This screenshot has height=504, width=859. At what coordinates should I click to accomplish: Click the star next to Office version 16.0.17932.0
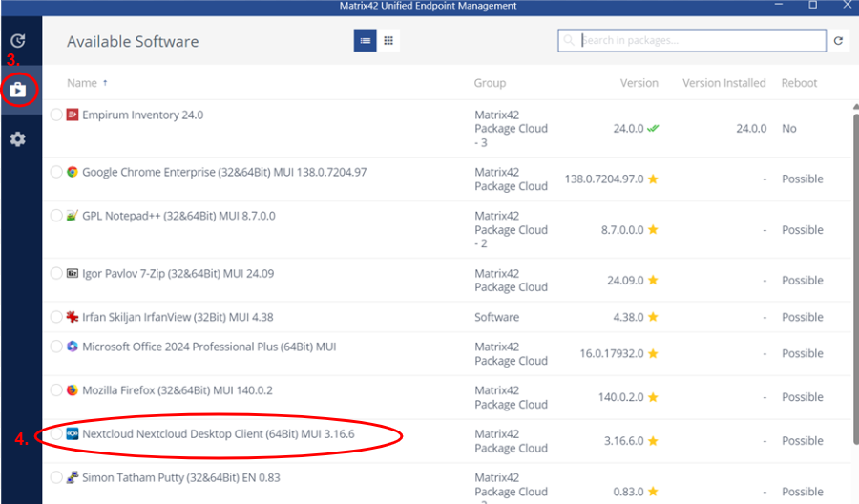pyautogui.click(x=653, y=353)
